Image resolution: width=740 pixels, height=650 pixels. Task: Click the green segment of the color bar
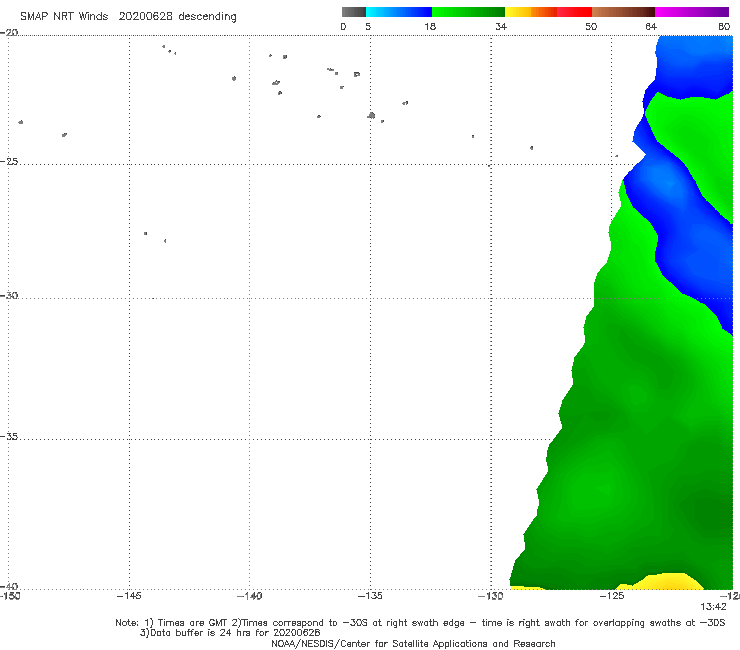click(x=468, y=12)
